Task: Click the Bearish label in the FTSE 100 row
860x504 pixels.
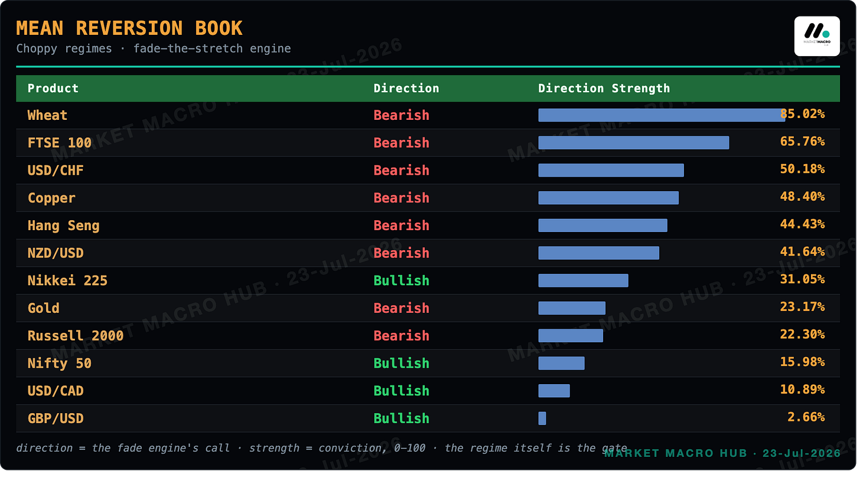Action: click(402, 143)
